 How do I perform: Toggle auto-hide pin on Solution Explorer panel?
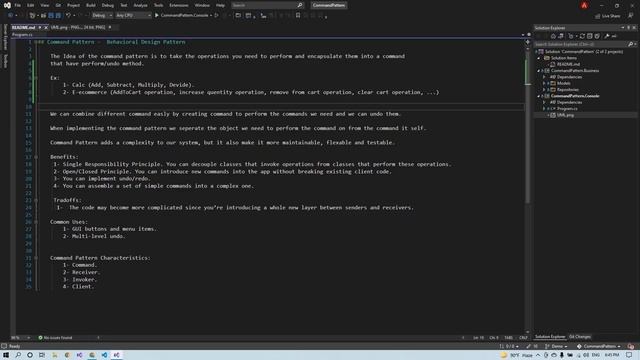pos(629,28)
